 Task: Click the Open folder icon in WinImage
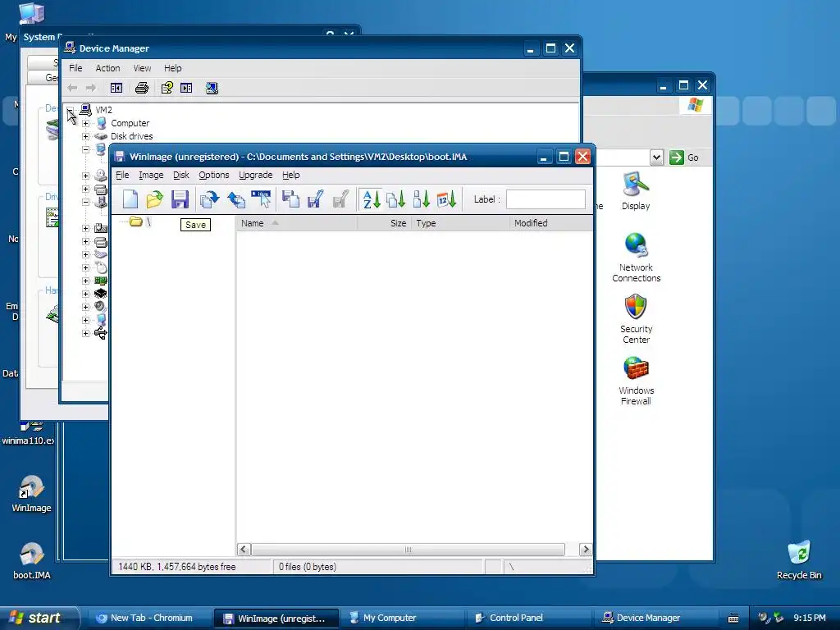[155, 199]
